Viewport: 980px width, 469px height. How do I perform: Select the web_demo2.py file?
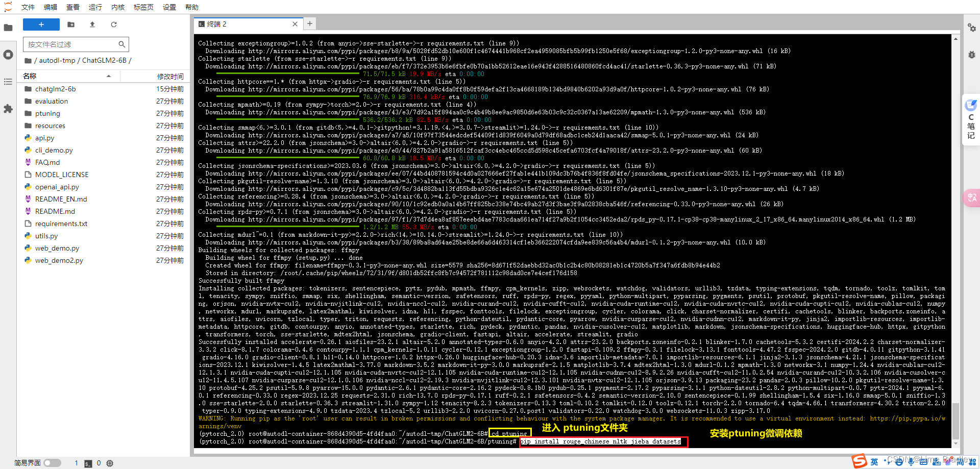point(104,260)
